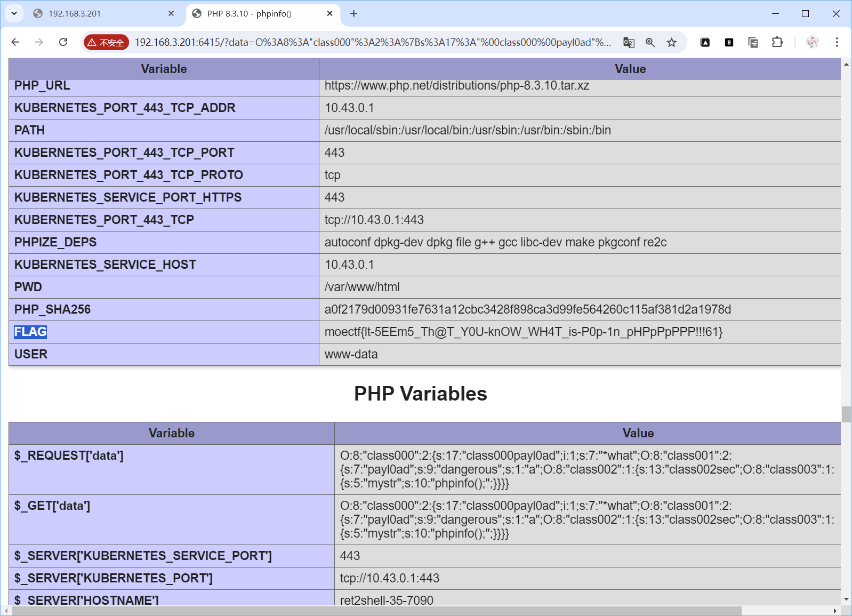Click the PHP_URL php.net distribution value
This screenshot has width=852, height=616.
pyautogui.click(x=457, y=85)
